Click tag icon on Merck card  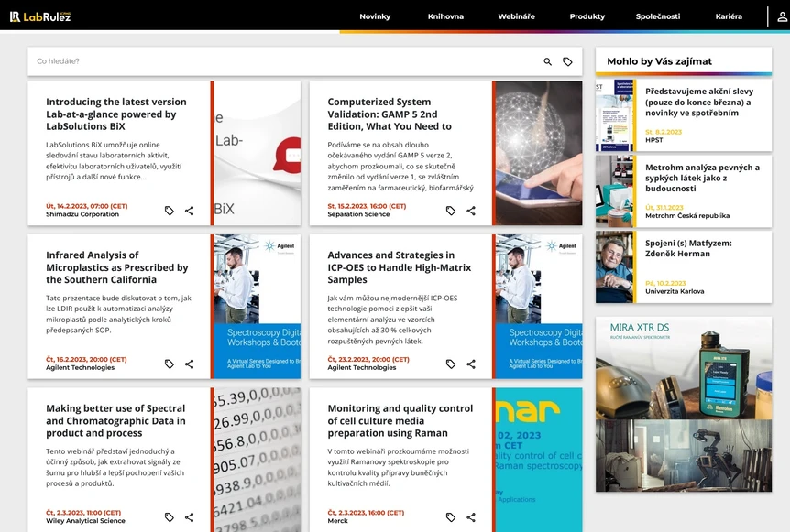click(x=451, y=517)
